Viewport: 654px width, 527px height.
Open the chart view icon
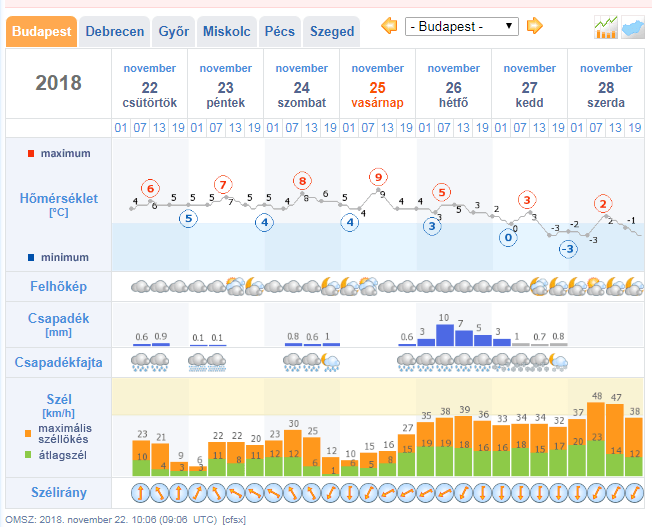click(605, 27)
